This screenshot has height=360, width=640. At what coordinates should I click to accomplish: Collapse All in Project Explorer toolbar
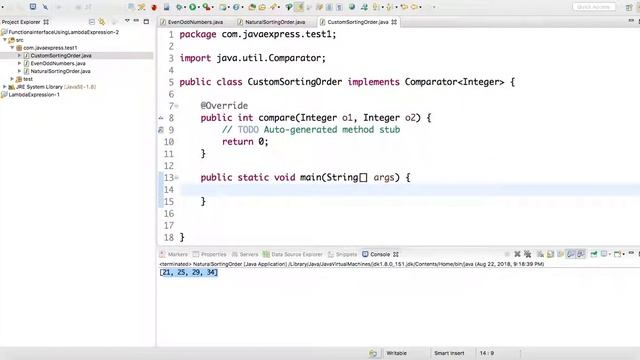pyautogui.click(x=92, y=22)
